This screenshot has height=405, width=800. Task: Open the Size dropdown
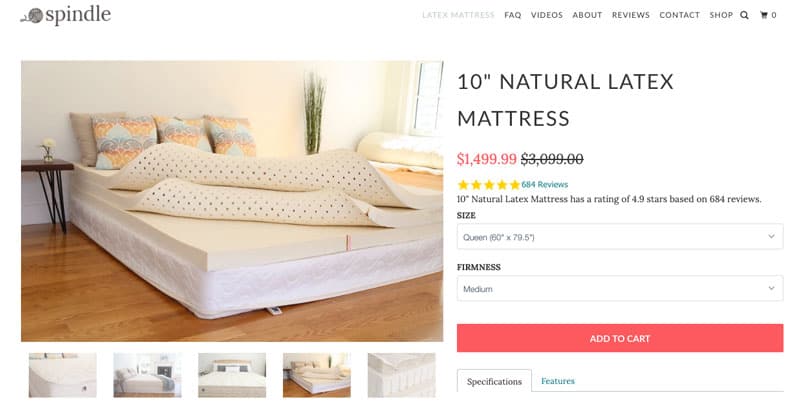point(620,237)
